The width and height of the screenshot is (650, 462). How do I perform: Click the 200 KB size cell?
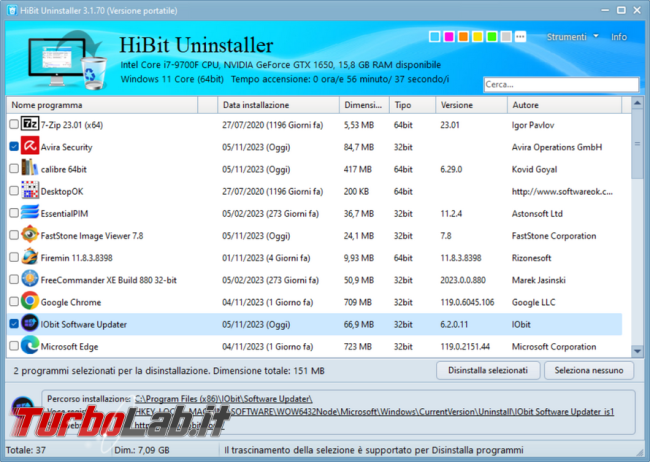pyautogui.click(x=356, y=192)
